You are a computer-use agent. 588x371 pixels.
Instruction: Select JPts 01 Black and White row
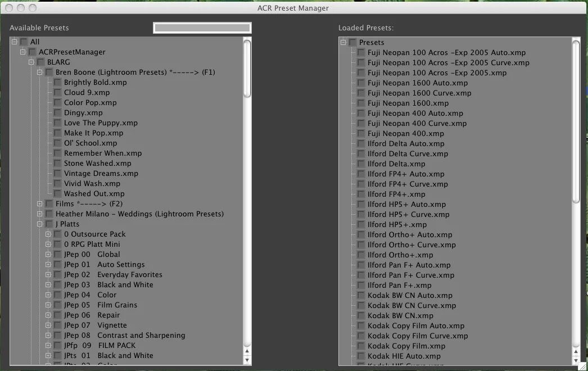pyautogui.click(x=108, y=356)
